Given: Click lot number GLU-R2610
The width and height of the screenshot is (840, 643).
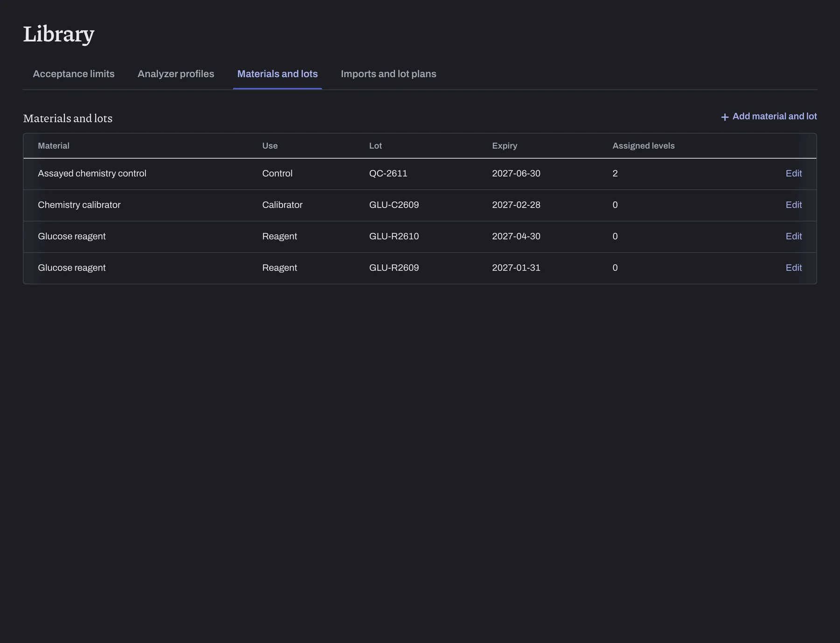Looking at the screenshot, I should pos(394,236).
